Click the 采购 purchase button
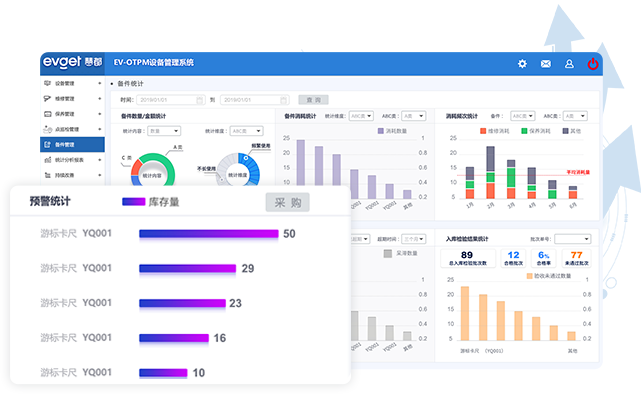Screen dimensions: 641x400 click(287, 203)
